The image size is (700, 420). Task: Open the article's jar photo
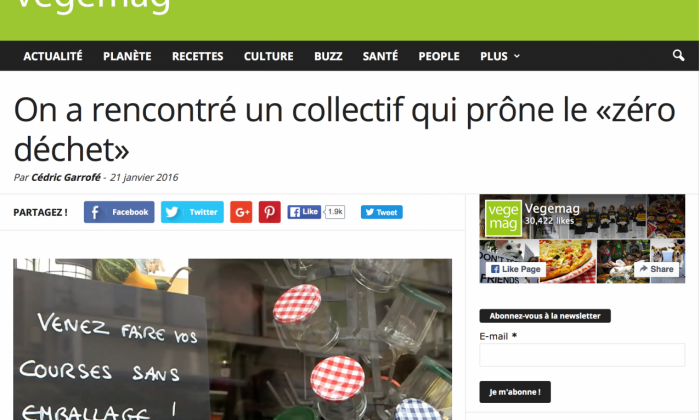tap(232, 339)
